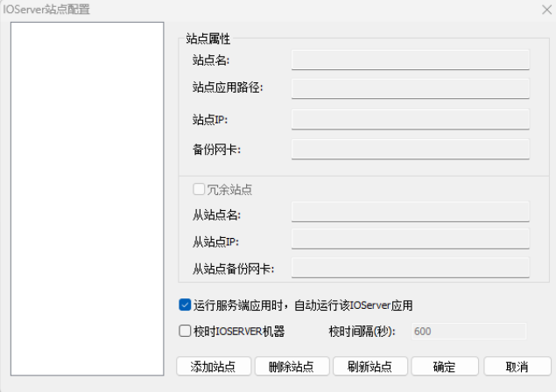Click the 备份网卡 input field
The height and width of the screenshot is (392, 556).
[x=411, y=150]
